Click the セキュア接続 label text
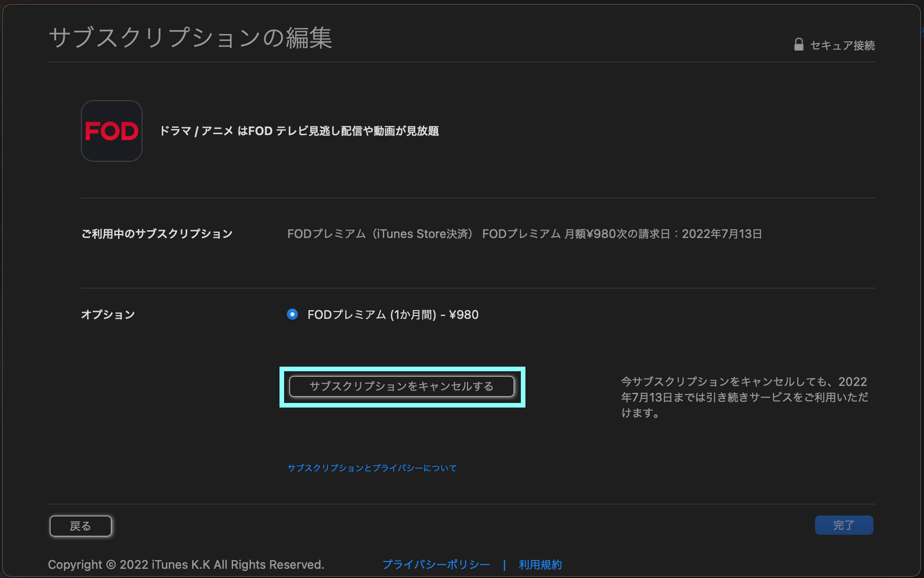The width and height of the screenshot is (924, 578). click(x=842, y=45)
